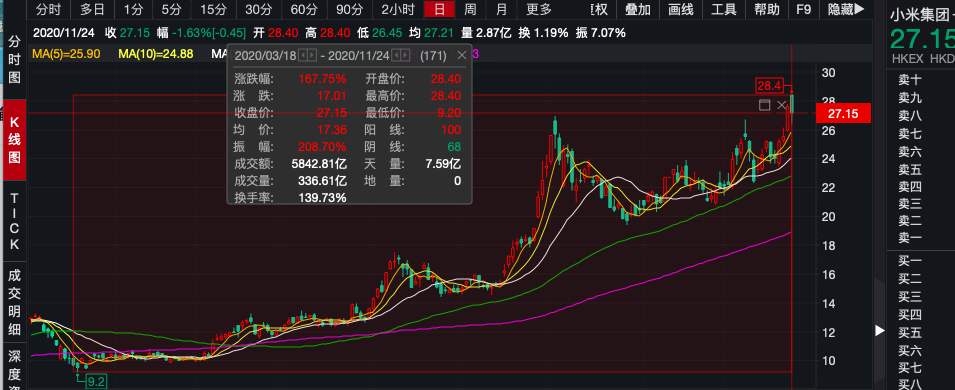The width and height of the screenshot is (955, 390).
Task: Click the MA(10)=24.88 indicator label
Action: 156,54
